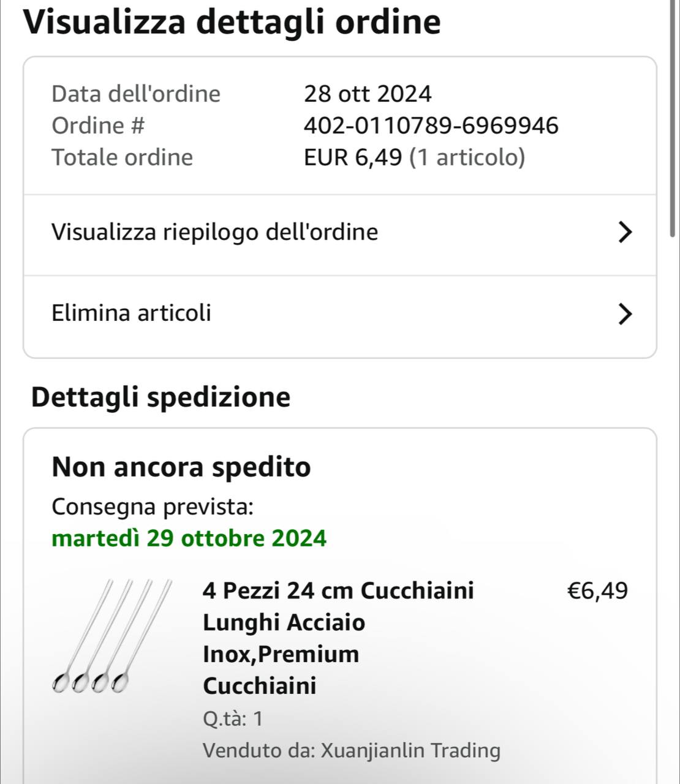This screenshot has height=784, width=680.
Task: Open the Visualizza riepilogo dell'ordine row
Action: (215, 233)
